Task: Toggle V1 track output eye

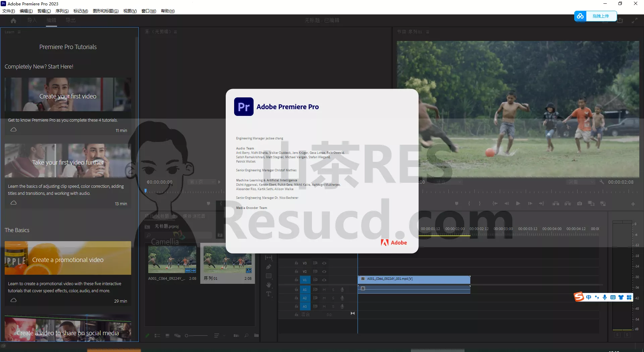Action: click(324, 280)
